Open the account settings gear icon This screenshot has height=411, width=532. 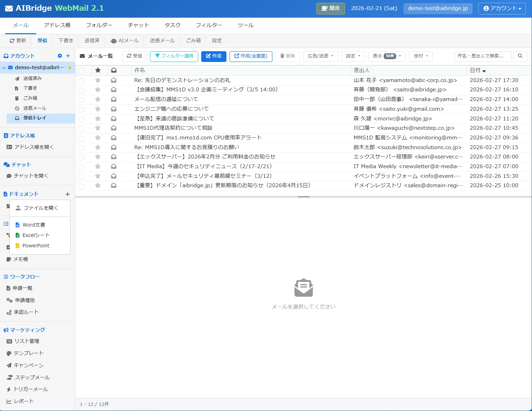(x=59, y=56)
